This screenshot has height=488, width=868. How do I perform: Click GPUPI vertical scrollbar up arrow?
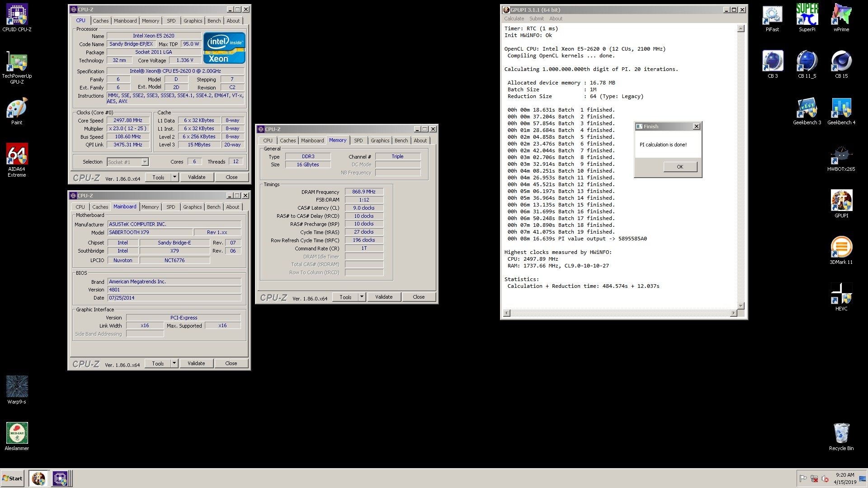[741, 28]
